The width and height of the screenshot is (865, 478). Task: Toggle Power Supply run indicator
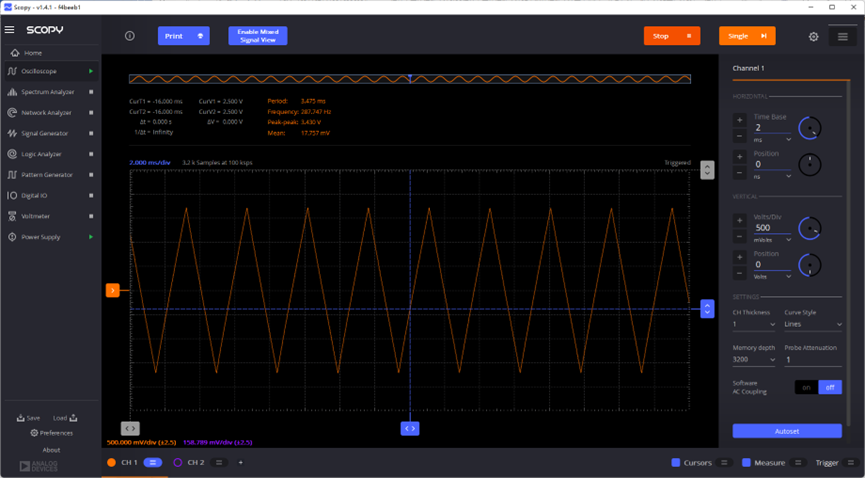pyautogui.click(x=91, y=237)
